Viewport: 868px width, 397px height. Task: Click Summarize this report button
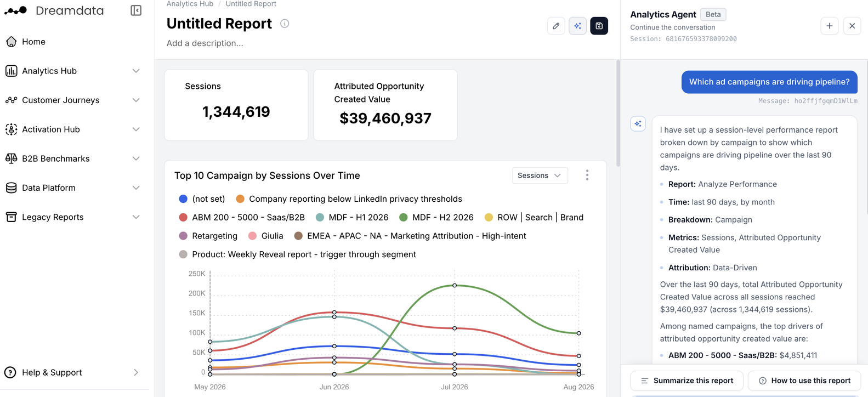687,381
